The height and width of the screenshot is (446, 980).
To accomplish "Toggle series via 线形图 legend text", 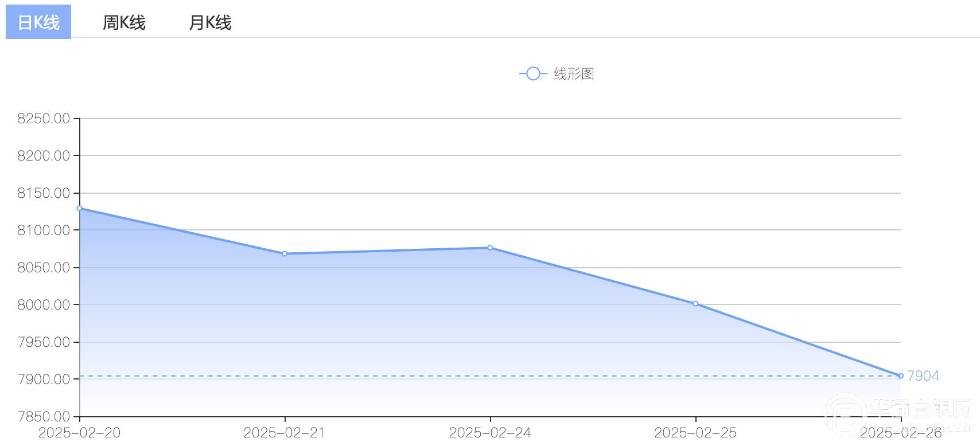I will pyautogui.click(x=574, y=73).
